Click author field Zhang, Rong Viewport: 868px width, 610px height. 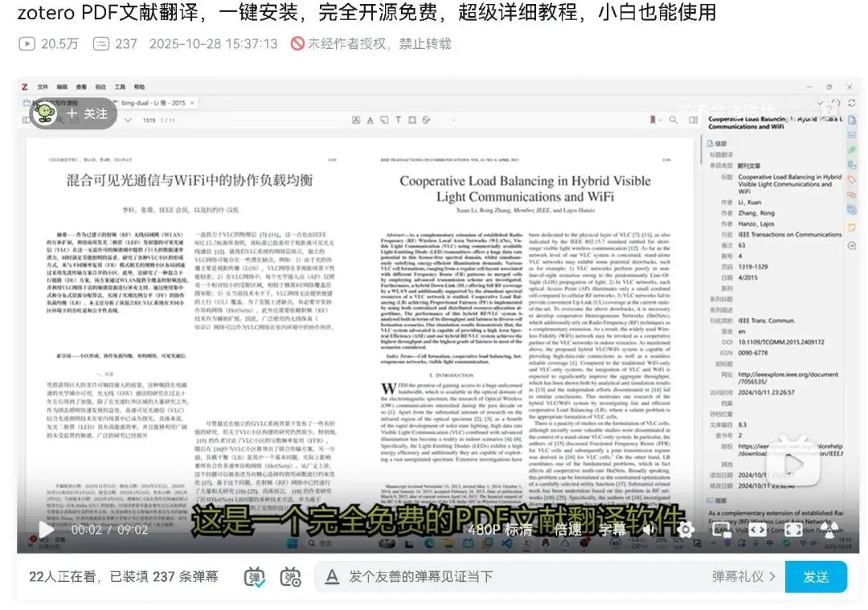coord(756,213)
